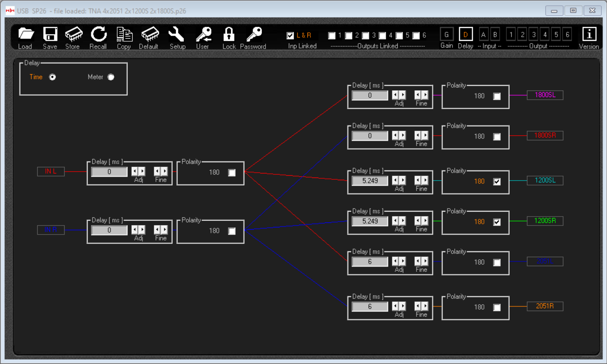Screen dimensions: 607x364
Task: Toggle the L & R input linked checkbox
Action: point(290,36)
